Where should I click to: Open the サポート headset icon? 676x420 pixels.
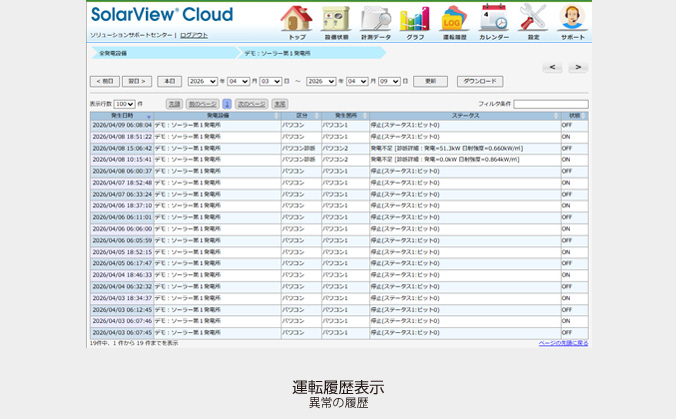pyautogui.click(x=572, y=21)
